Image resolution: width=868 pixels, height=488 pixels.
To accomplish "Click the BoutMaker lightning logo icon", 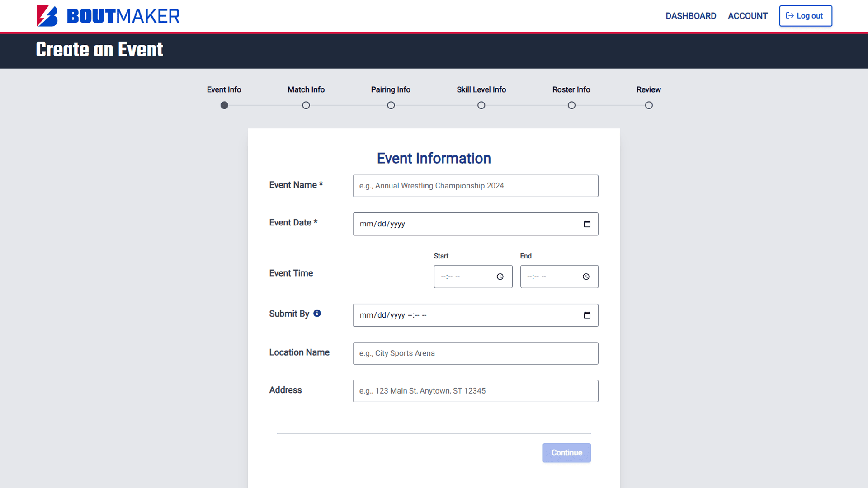I will [x=47, y=16].
